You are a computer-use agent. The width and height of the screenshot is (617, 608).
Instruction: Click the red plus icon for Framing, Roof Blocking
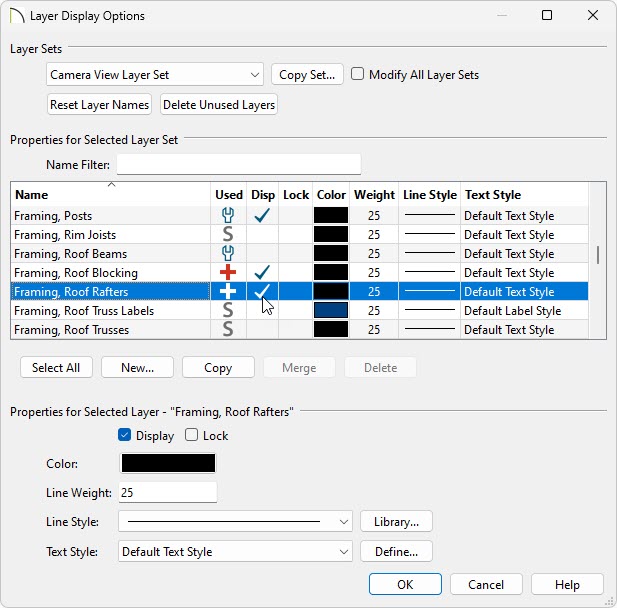click(x=228, y=272)
